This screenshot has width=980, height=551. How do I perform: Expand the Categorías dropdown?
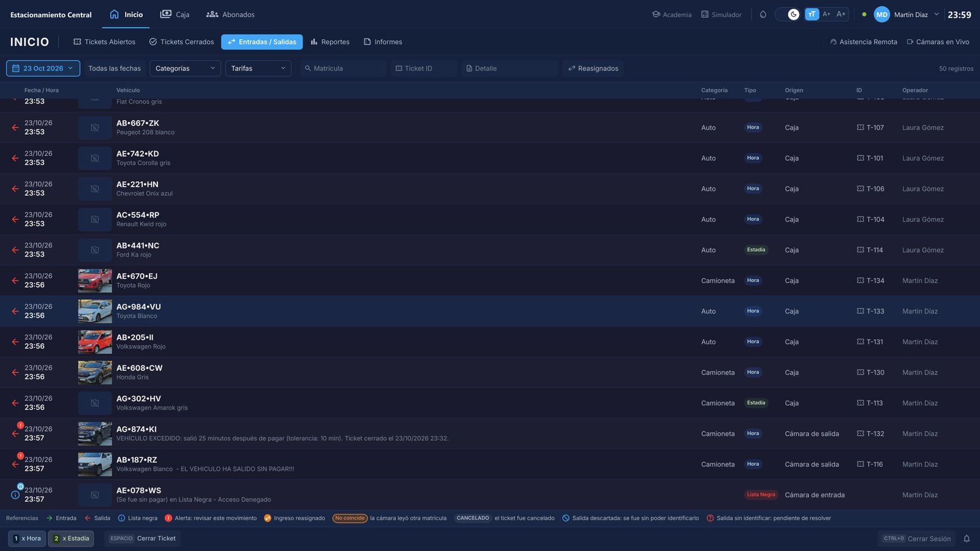(185, 69)
